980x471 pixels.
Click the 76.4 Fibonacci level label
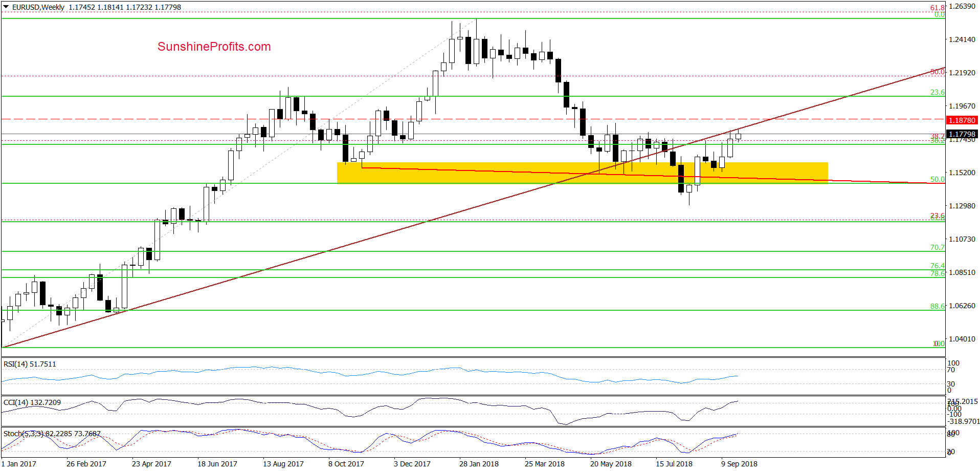(937, 266)
